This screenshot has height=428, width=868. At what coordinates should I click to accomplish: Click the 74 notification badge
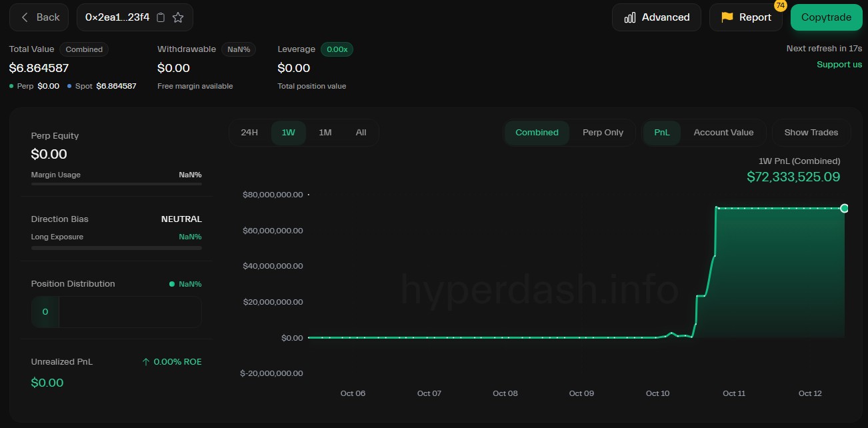click(x=780, y=5)
